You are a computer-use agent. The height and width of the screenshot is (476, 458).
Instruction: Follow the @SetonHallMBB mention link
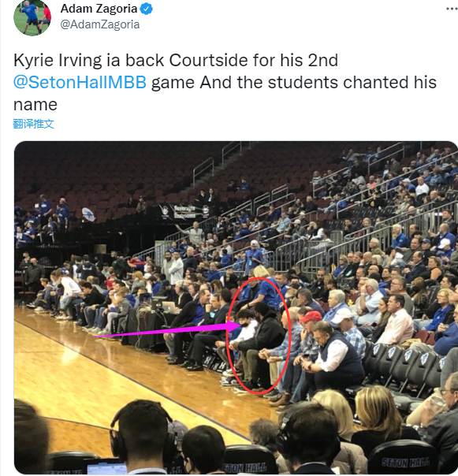(x=80, y=82)
